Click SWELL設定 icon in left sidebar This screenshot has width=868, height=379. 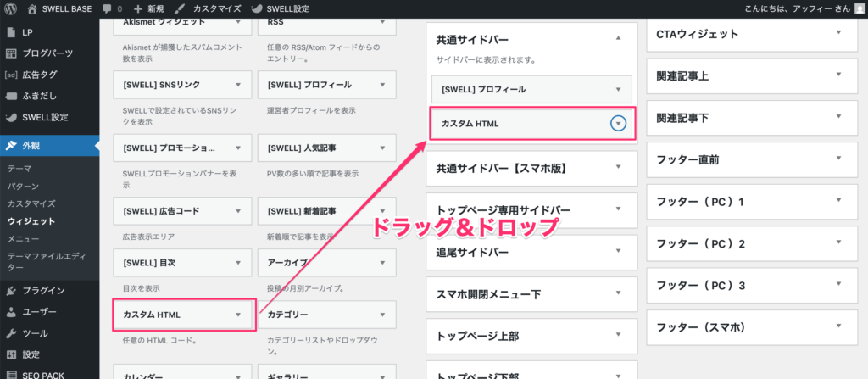[x=10, y=118]
